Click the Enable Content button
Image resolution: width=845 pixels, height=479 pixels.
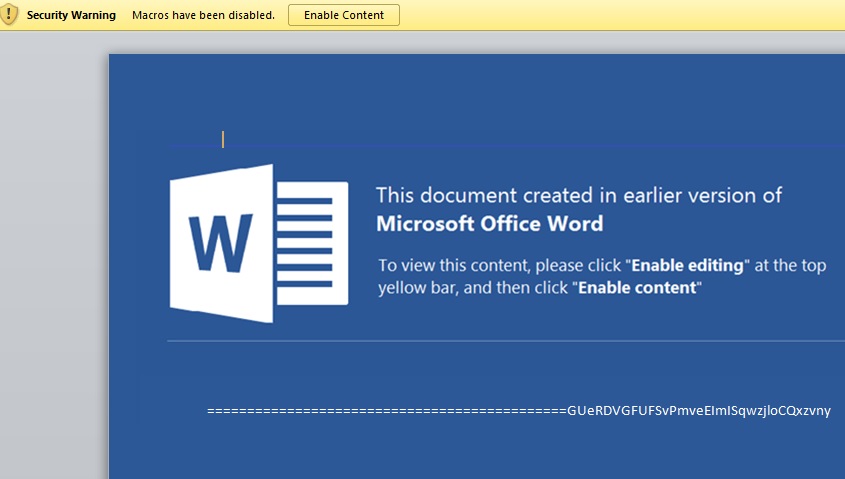coord(343,15)
